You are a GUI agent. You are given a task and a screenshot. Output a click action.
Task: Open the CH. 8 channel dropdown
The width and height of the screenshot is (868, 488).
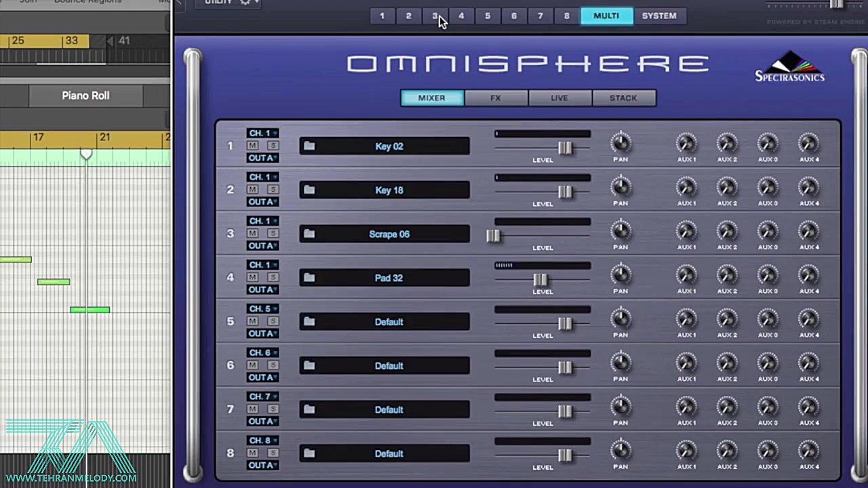262,441
